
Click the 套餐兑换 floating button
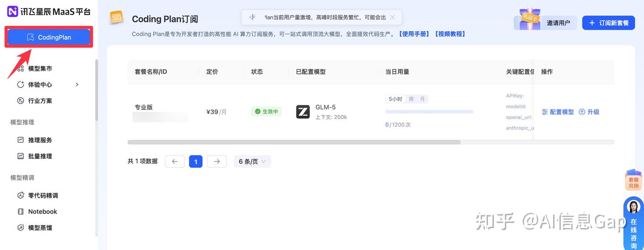point(634,180)
